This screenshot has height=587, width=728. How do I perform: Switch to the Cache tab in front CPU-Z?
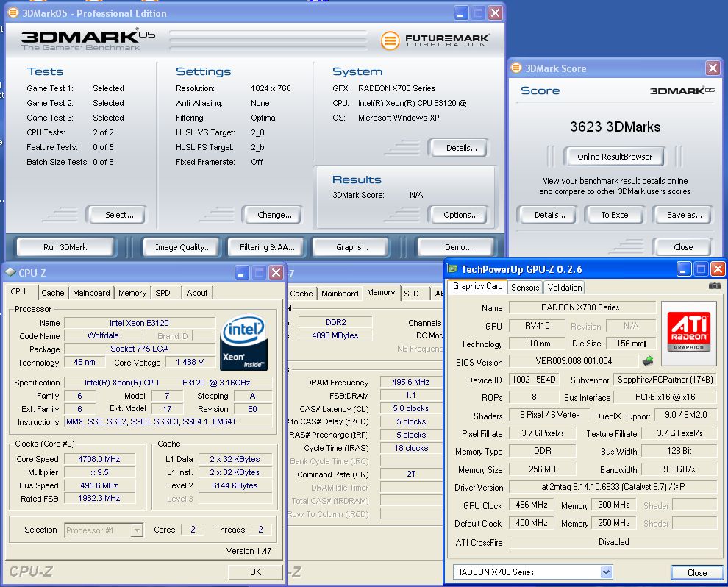click(x=52, y=293)
